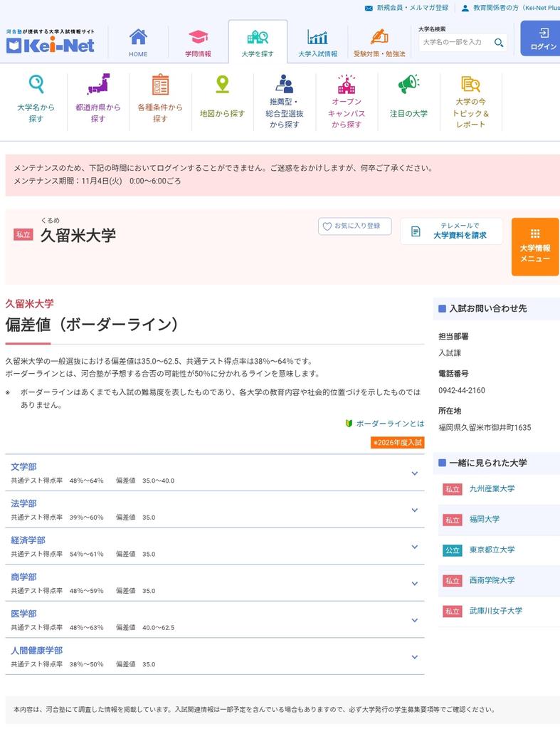Image resolution: width=560 pixels, height=729 pixels.
Task: Open 注目の大学 megaphone icon
Action: click(408, 84)
